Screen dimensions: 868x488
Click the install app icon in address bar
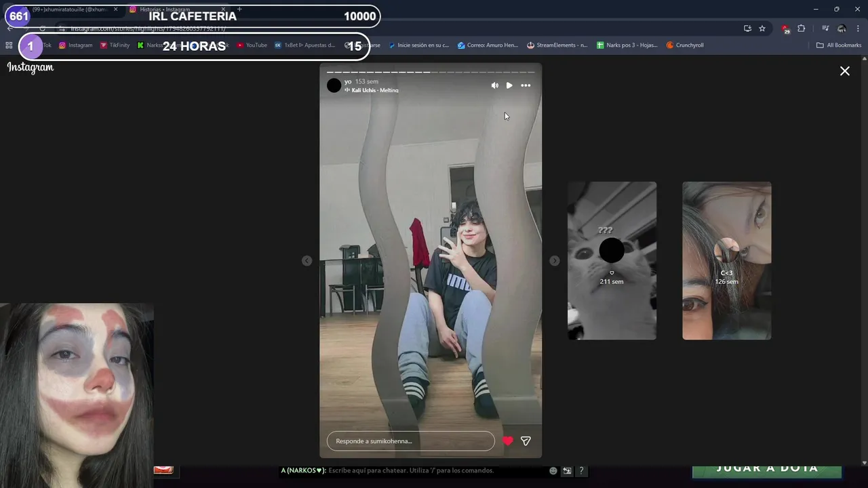pos(747,28)
